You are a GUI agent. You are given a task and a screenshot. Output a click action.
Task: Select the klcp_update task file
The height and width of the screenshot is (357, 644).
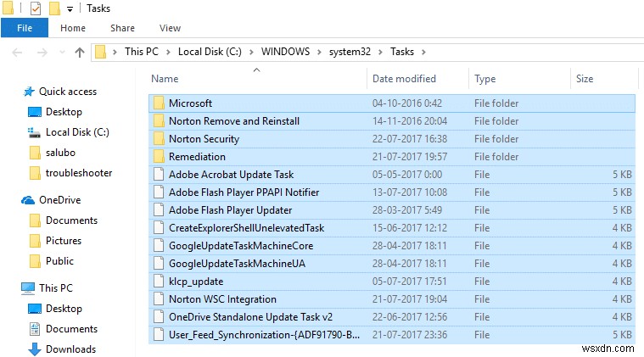coord(196,282)
